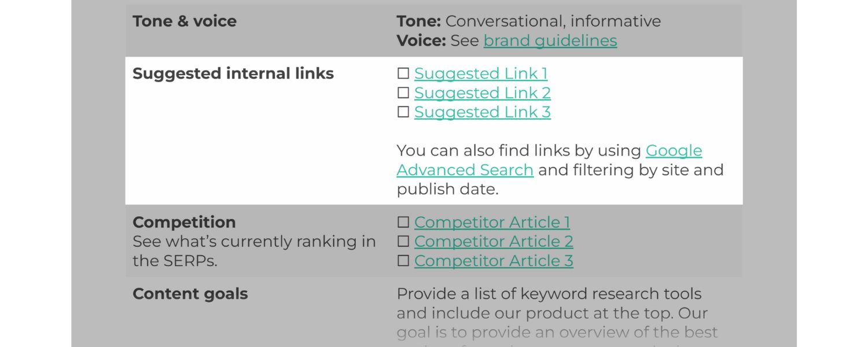Screen dimensions: 868x347
Task: Tick the Suggested Link 2 checkbox
Action: [x=403, y=93]
